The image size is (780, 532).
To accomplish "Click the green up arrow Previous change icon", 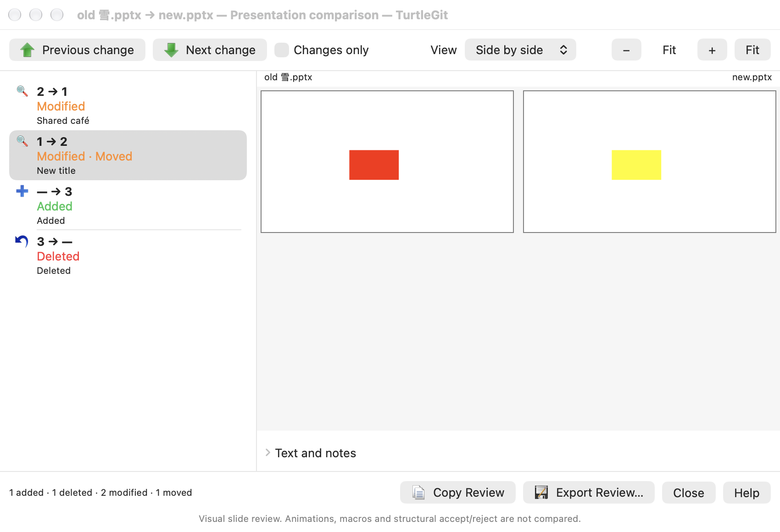I will pos(28,50).
